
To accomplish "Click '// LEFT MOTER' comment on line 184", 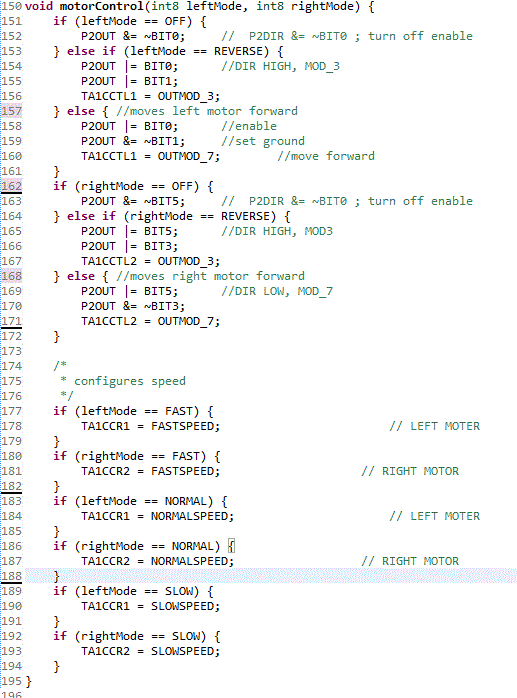I will [x=435, y=516].
